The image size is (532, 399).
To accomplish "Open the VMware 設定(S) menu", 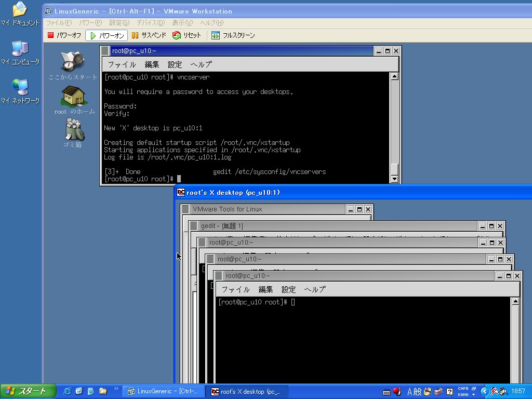I will point(119,23).
